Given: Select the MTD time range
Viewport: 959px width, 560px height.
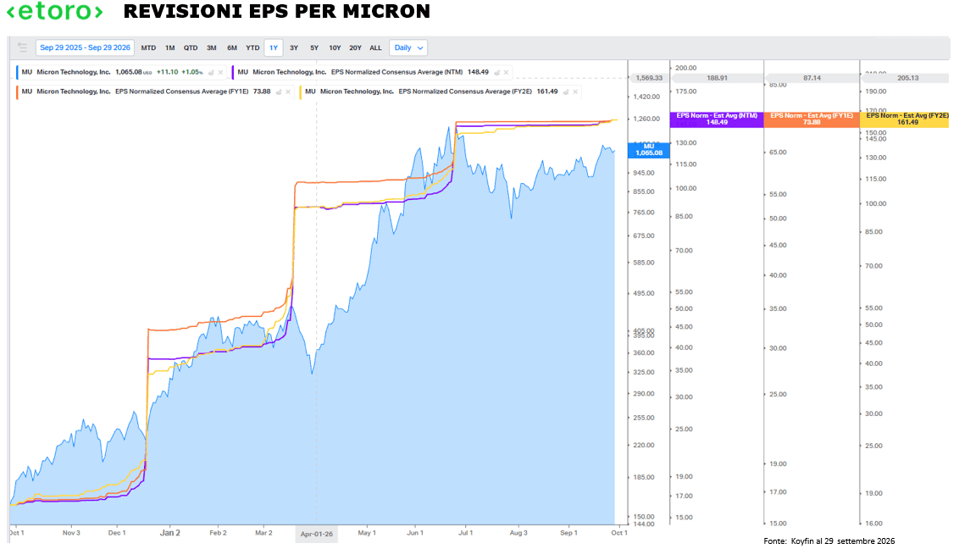Looking at the screenshot, I should [148, 47].
